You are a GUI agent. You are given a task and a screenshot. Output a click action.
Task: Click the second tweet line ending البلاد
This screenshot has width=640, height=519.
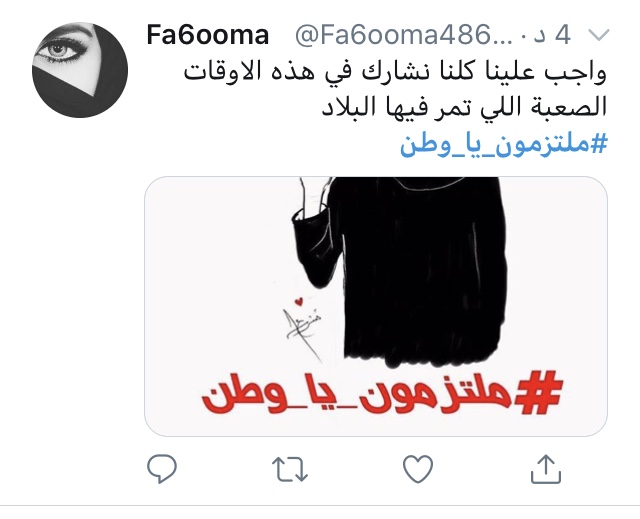click(464, 107)
